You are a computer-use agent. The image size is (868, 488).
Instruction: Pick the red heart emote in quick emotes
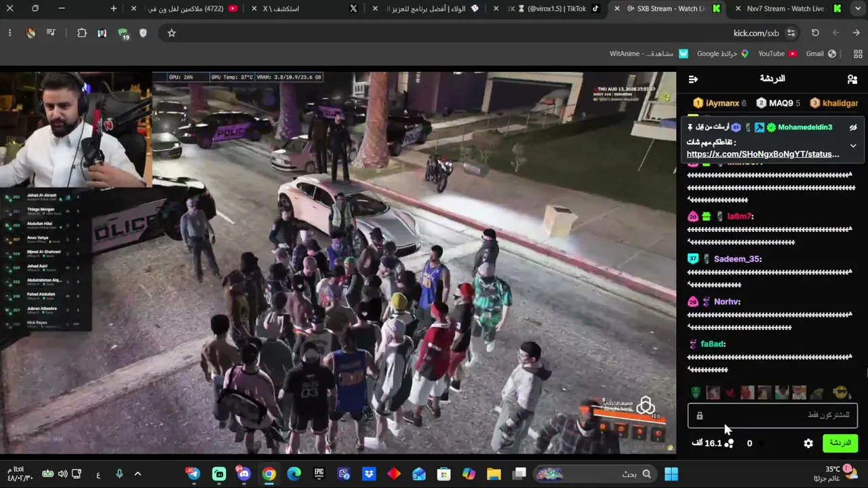coord(730,392)
